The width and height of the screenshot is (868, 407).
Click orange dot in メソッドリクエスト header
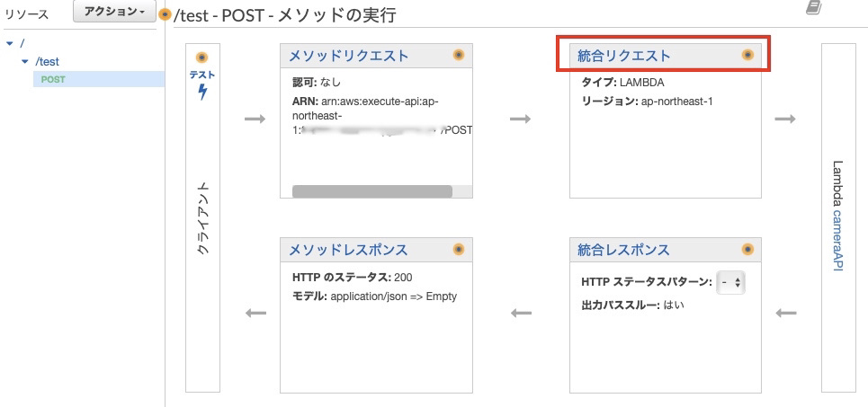tap(459, 55)
